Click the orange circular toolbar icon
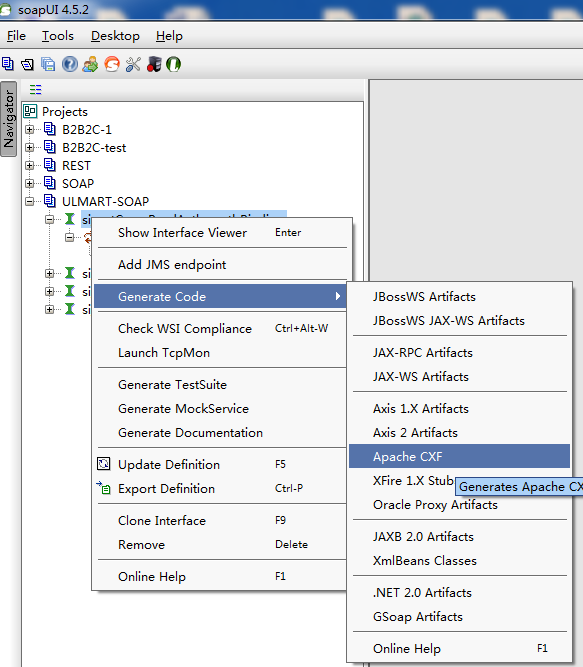Screen dimensions: 583x667 (112, 64)
